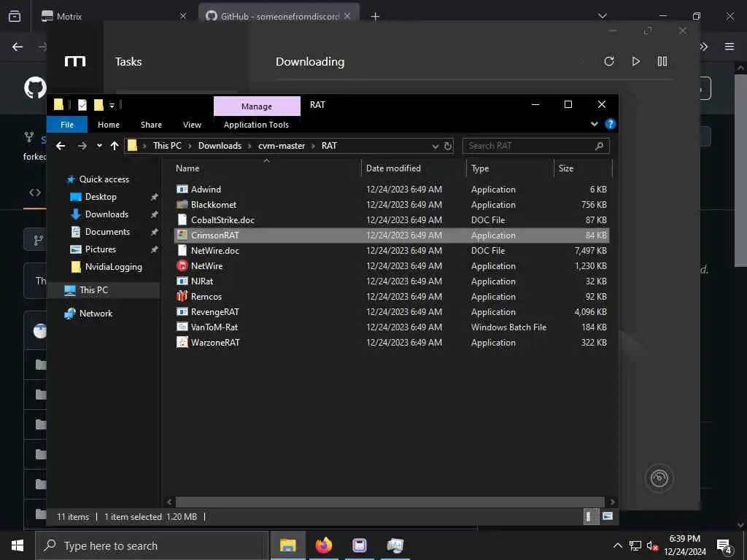747x560 pixels.
Task: Open new browser tab with plus
Action: pos(376,16)
